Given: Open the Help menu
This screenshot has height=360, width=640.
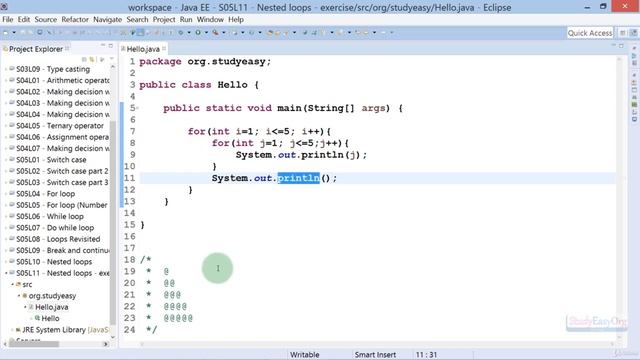Looking at the screenshot, I should [x=236, y=19].
